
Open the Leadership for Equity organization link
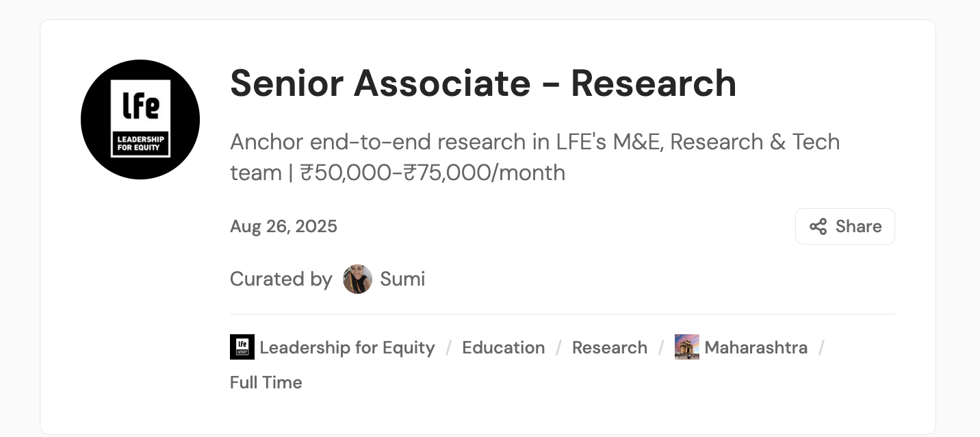pyautogui.click(x=347, y=348)
